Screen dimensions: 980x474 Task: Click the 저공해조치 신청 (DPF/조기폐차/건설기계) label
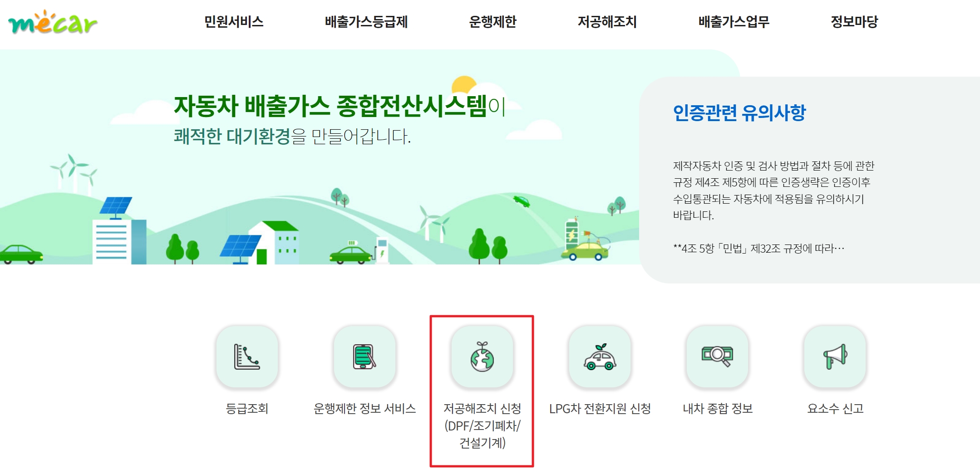[x=482, y=425]
